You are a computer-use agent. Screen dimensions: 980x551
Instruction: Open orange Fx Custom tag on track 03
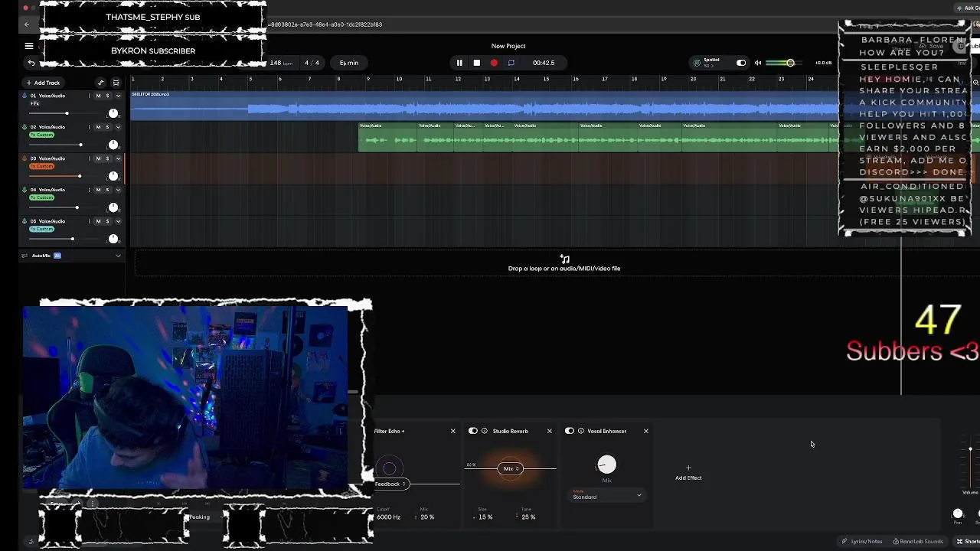41,166
